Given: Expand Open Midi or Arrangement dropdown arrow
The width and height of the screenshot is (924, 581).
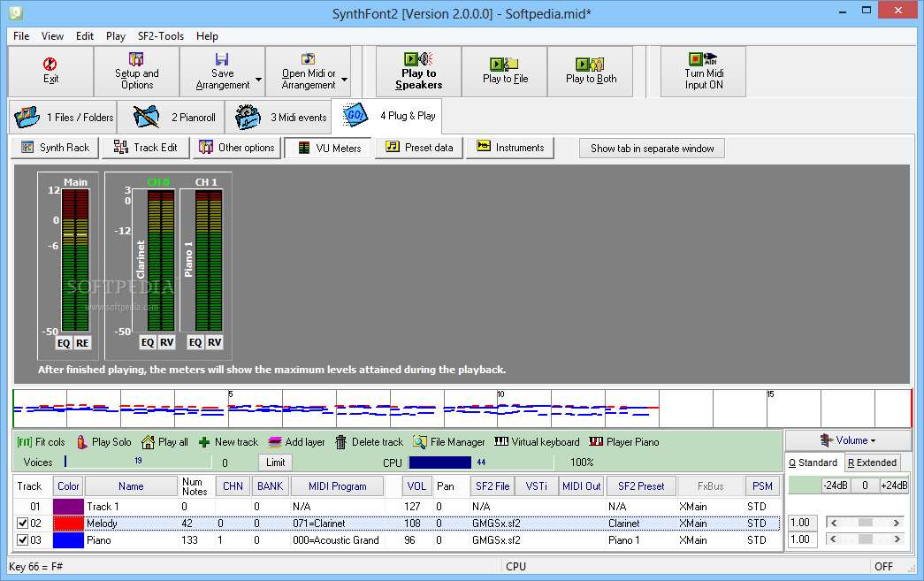Looking at the screenshot, I should [344, 80].
